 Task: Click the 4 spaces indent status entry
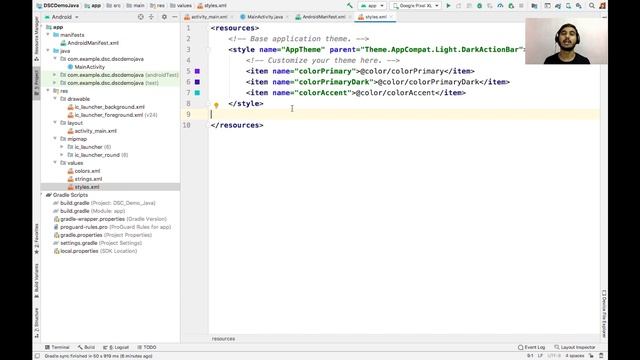point(574,356)
